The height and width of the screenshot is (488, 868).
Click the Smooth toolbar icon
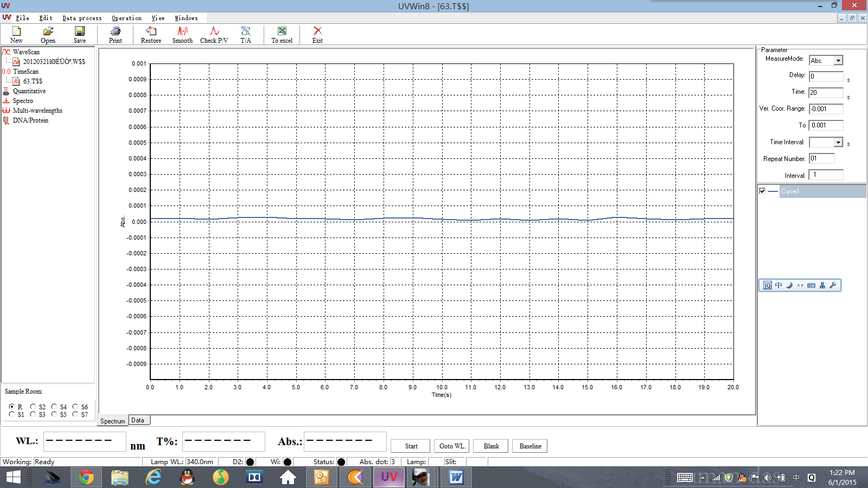point(182,35)
